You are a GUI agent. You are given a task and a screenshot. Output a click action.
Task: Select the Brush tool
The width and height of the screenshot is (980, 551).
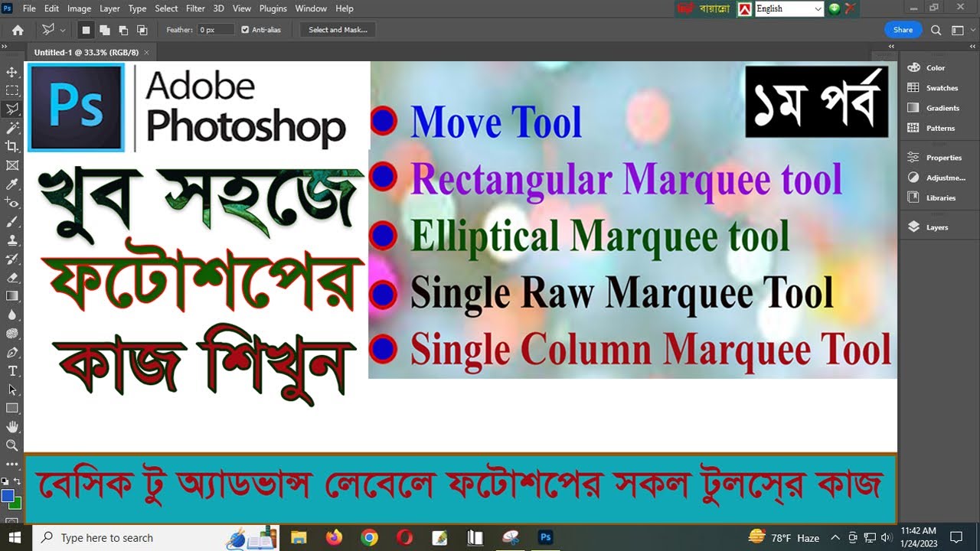(x=12, y=221)
